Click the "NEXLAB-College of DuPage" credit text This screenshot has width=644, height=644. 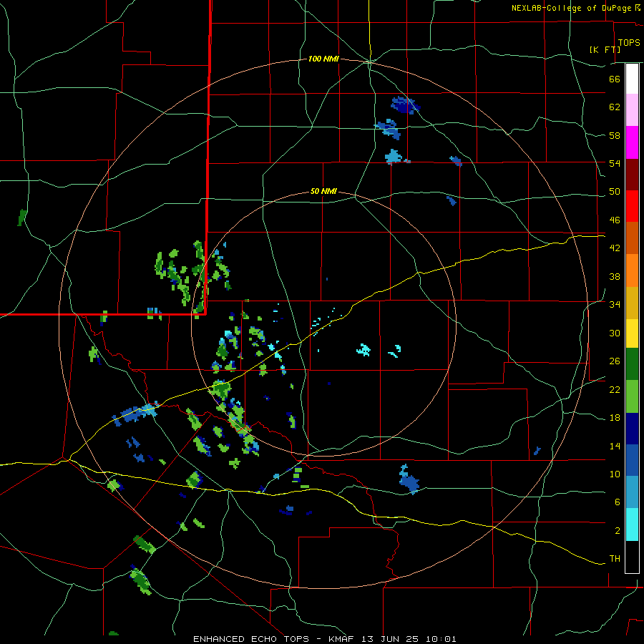click(571, 8)
